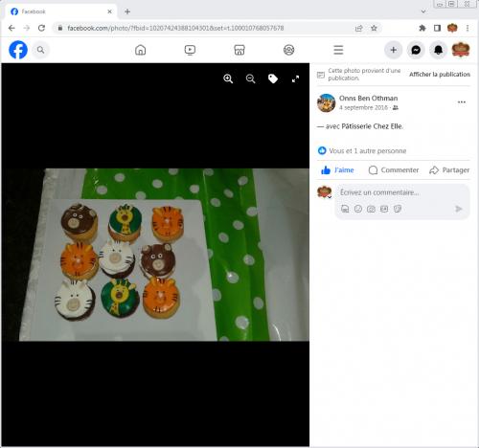Open the Groups tab icon
Viewport: 479px width, 448px height.
289,50
